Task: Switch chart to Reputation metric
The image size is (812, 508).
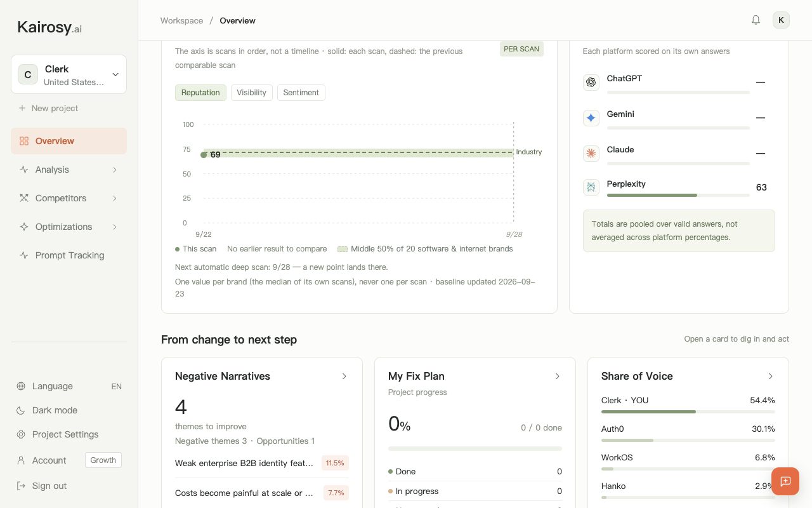Action: coord(200,93)
